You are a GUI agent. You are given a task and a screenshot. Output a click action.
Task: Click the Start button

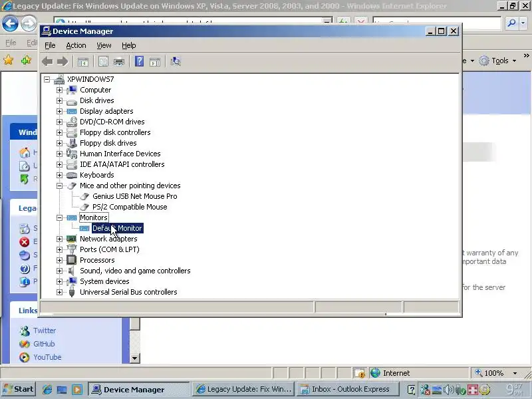[x=19, y=389]
